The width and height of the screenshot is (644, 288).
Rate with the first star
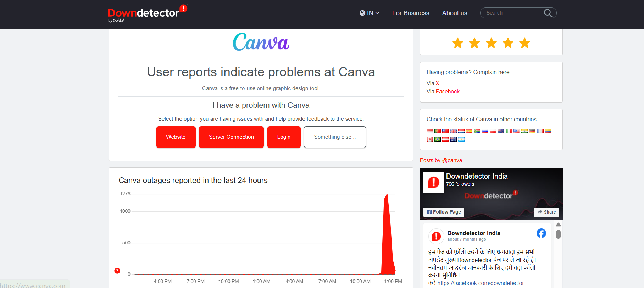pyautogui.click(x=457, y=43)
